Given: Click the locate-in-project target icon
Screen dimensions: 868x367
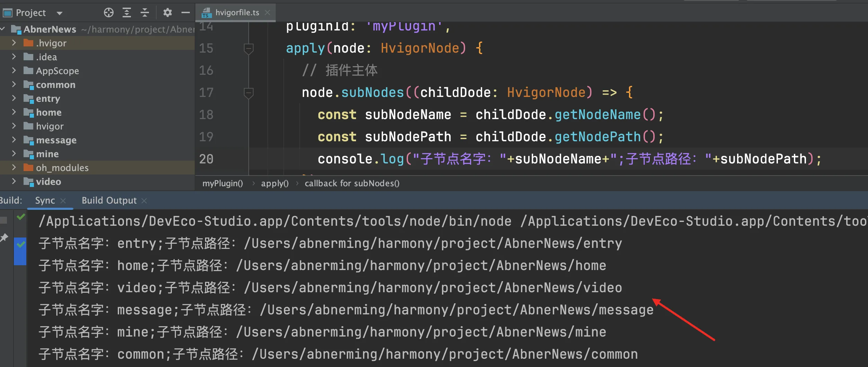Looking at the screenshot, I should click(109, 13).
